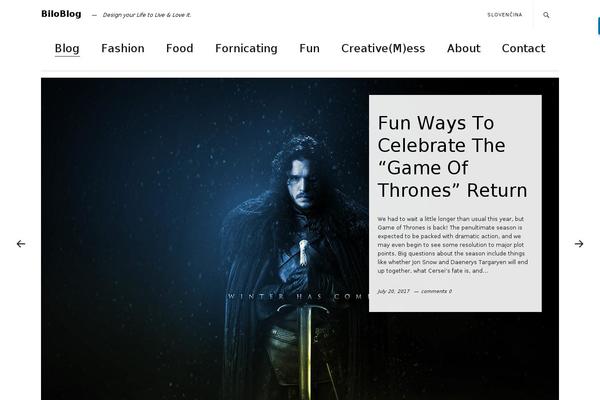Image resolution: width=600 pixels, height=400 pixels.
Task: Navigate to the Food section
Action: [x=179, y=49]
